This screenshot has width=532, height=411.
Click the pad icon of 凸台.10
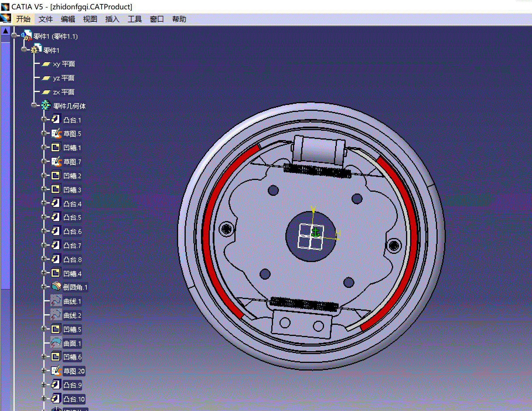tap(56, 399)
